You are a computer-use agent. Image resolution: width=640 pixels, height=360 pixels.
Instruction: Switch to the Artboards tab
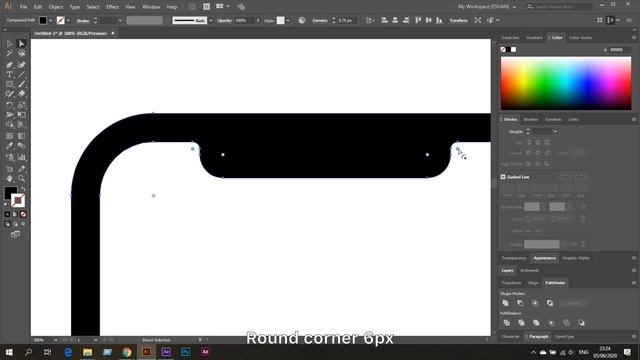click(529, 271)
